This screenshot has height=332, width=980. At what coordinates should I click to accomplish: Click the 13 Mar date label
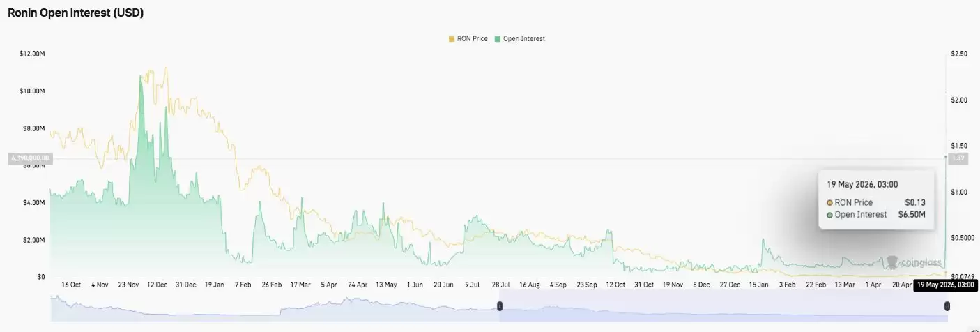[x=844, y=285]
